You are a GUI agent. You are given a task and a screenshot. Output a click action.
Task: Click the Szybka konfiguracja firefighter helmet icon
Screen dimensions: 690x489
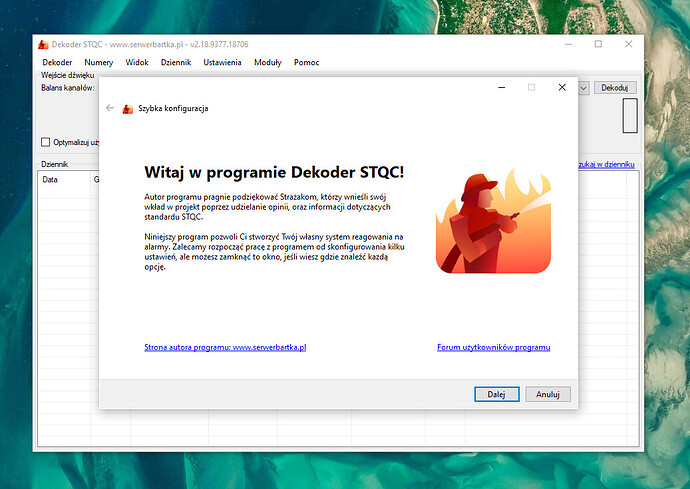127,108
